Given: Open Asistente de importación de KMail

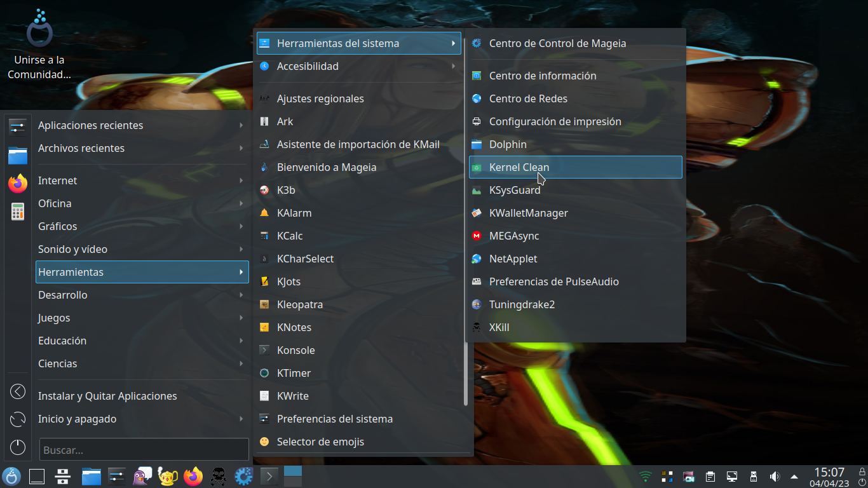Looking at the screenshot, I should 359,144.
